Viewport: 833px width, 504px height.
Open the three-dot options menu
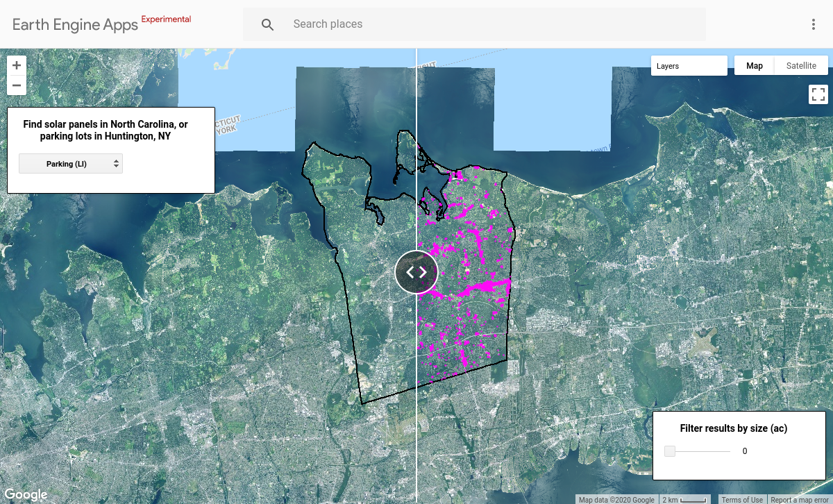(813, 24)
